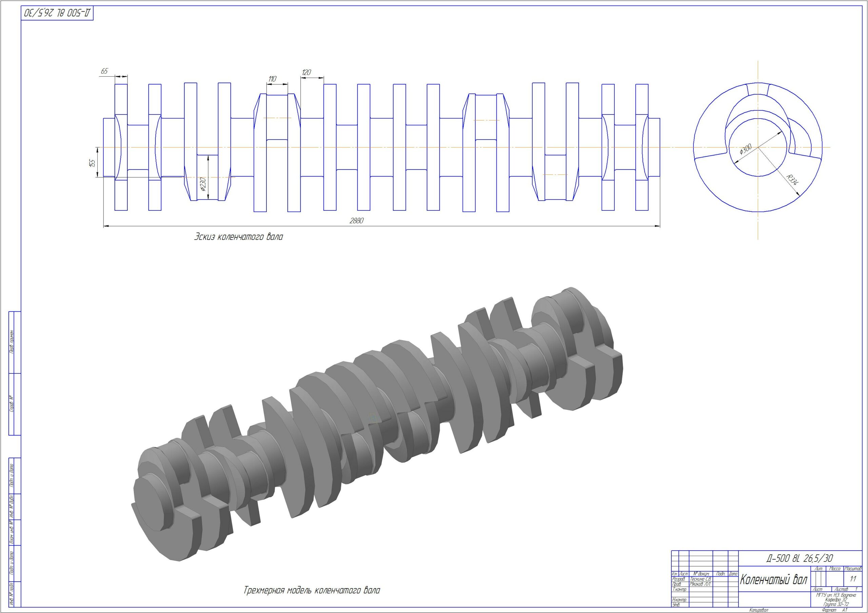Viewport: 868px width, 613px height.
Task: Select the ø230 diameter dimension
Action: point(203,184)
